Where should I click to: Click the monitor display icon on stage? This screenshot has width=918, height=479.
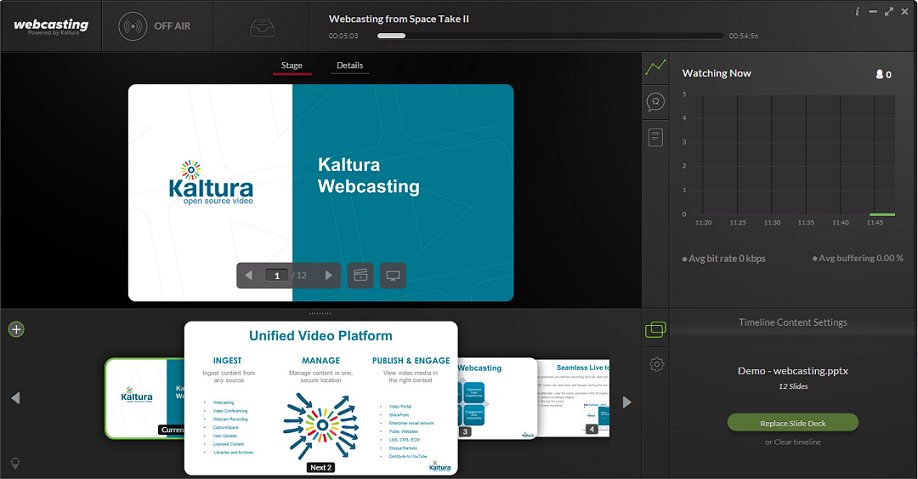click(x=393, y=275)
